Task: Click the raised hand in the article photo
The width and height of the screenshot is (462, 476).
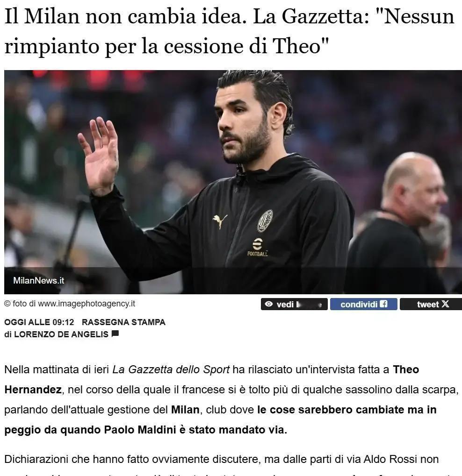Action: (99, 156)
